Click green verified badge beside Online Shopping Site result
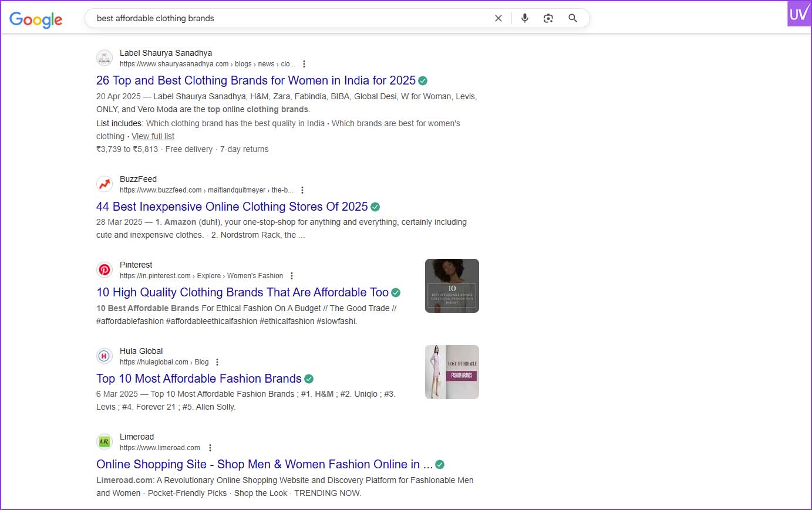This screenshot has height=510, width=812. coord(440,465)
